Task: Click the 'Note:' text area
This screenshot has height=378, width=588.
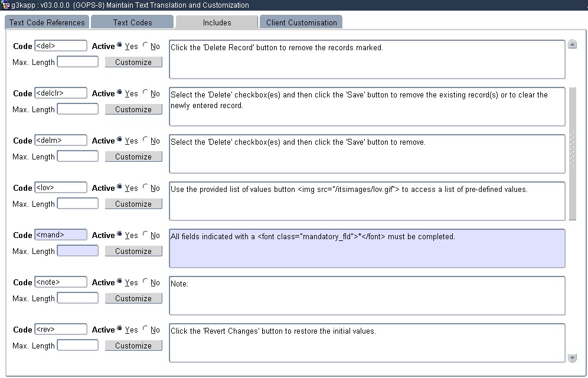Action: pyautogui.click(x=367, y=295)
